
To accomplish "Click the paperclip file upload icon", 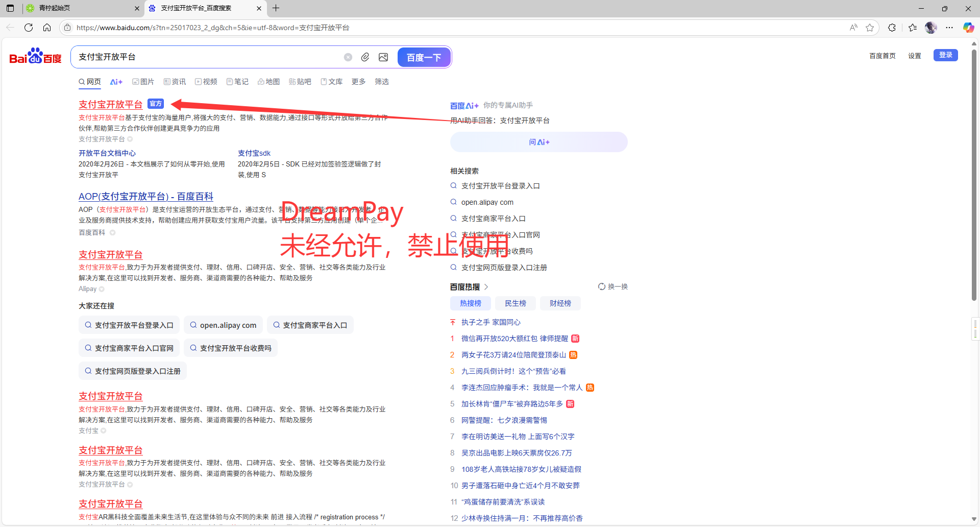I will (365, 57).
